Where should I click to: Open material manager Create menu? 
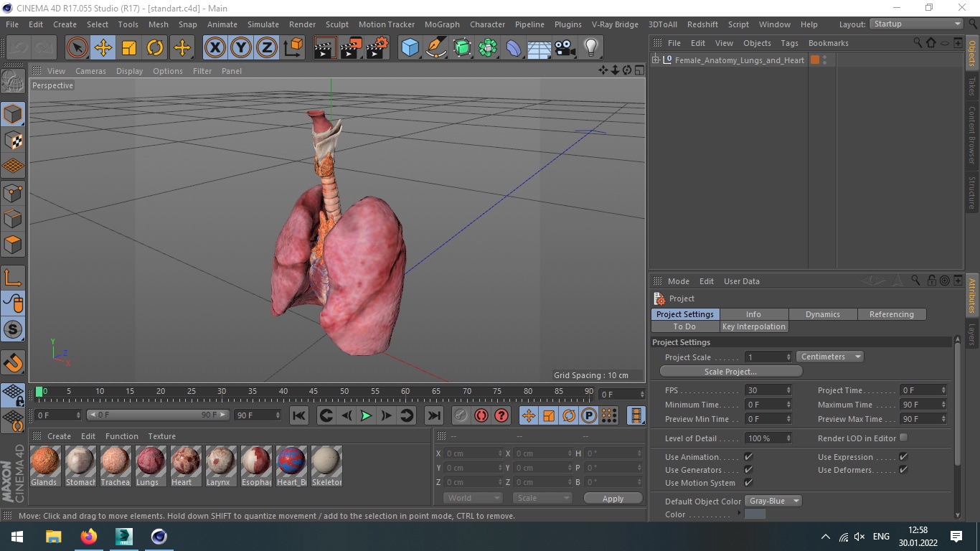[x=59, y=436]
